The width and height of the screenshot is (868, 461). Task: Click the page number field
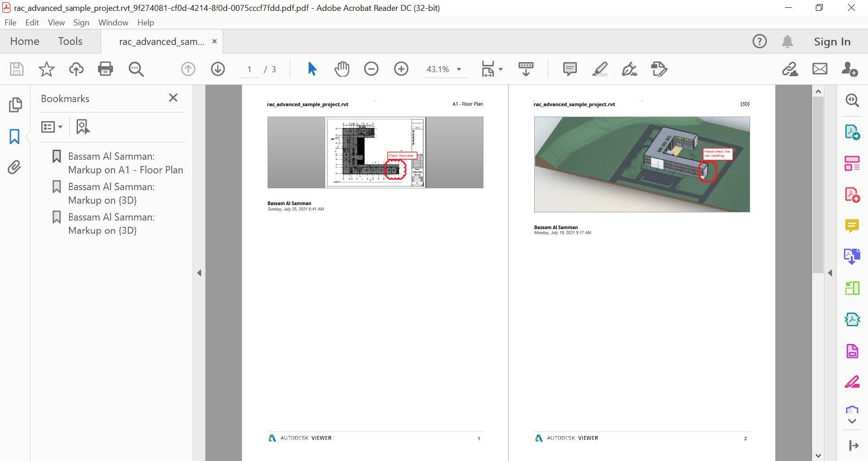click(249, 69)
